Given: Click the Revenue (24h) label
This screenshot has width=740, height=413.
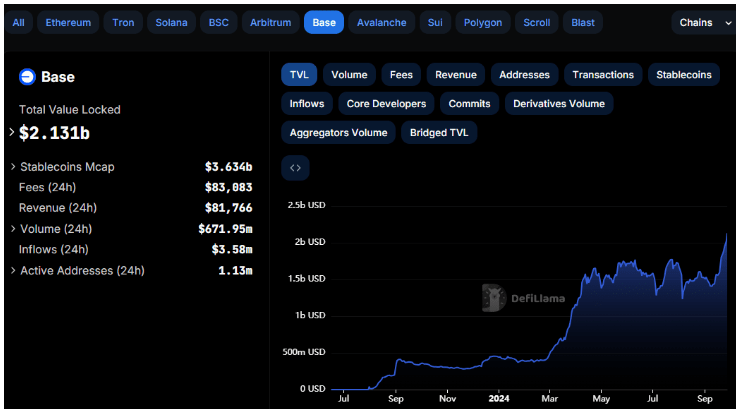Looking at the screenshot, I should pyautogui.click(x=58, y=208).
